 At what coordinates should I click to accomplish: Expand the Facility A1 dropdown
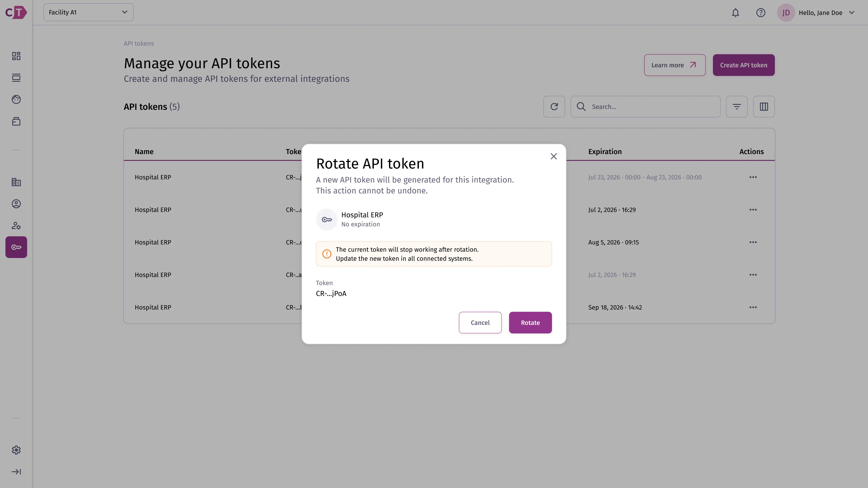[88, 12]
